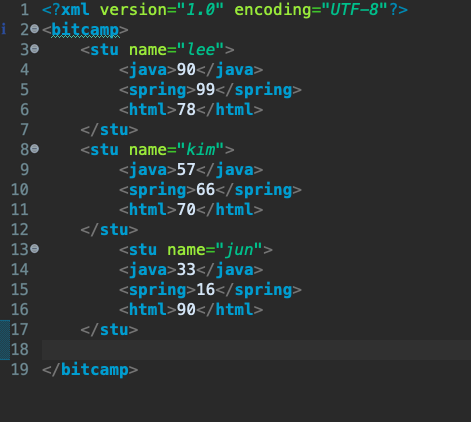Click the html value 90 on line 16
Image resolution: width=471 pixels, height=422 pixels.
[x=186, y=310]
